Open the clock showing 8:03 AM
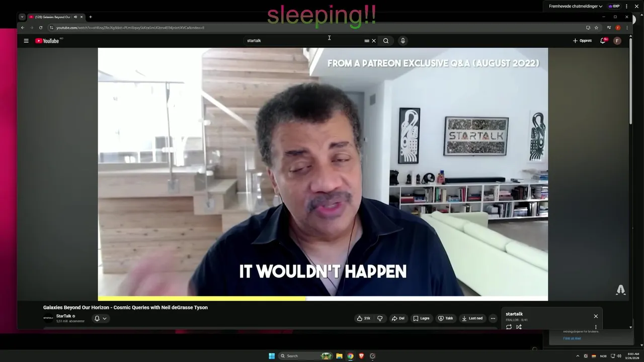 (x=633, y=356)
